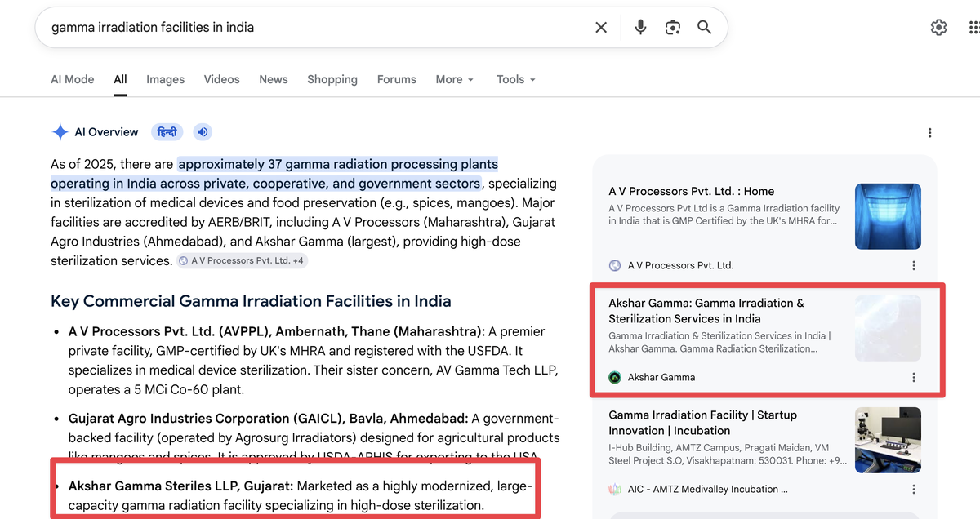The width and height of the screenshot is (980, 519).
Task: Click heading Key Commercial Gamma Irradiation Facilities
Action: [251, 301]
